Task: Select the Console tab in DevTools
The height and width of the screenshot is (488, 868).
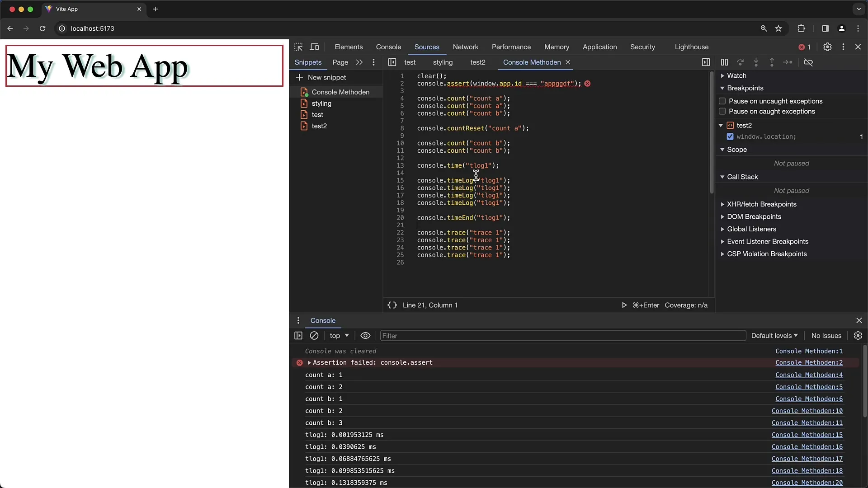Action: [x=389, y=47]
